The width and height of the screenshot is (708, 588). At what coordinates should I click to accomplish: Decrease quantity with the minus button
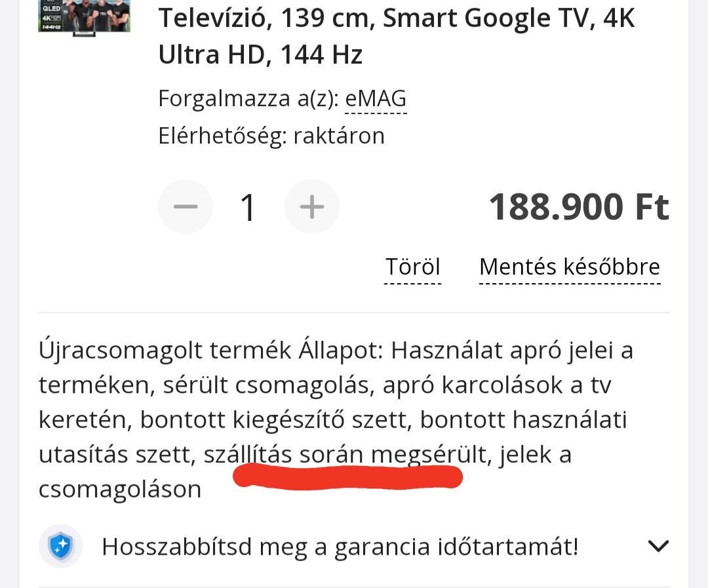(185, 206)
